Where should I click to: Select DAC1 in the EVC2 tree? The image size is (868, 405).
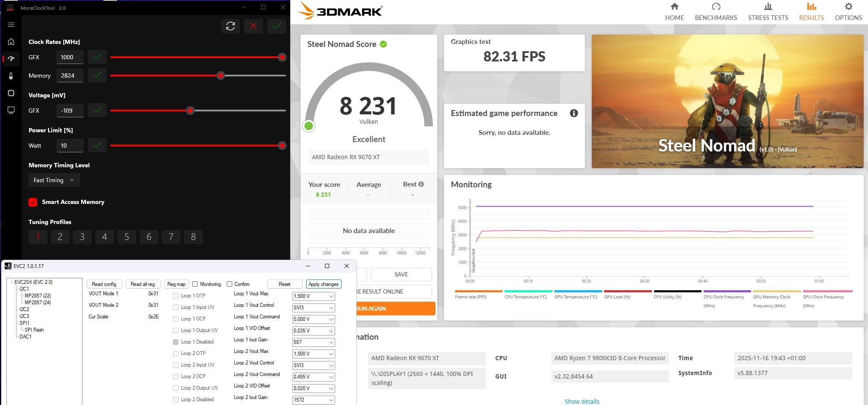(25, 337)
